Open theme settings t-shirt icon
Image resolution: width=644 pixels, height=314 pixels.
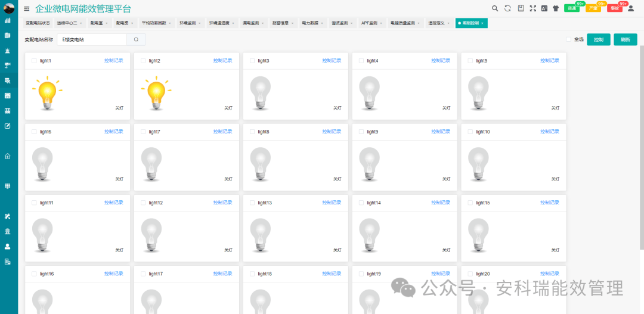[556, 8]
